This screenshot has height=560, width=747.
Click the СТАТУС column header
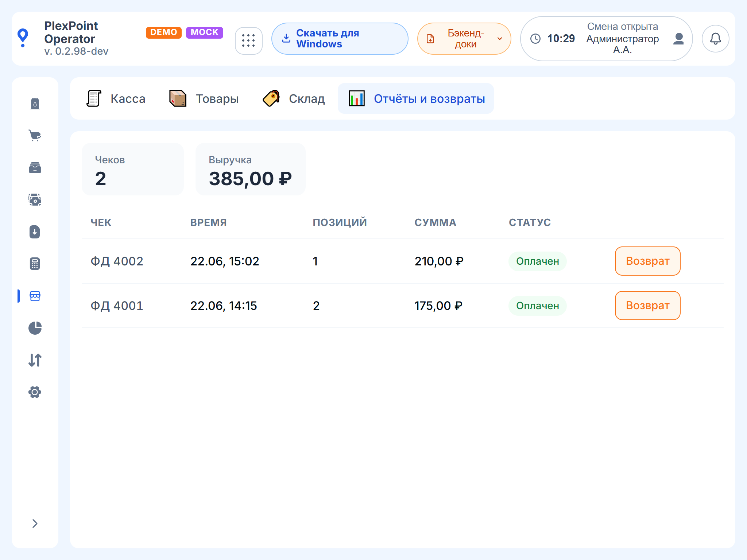point(530,222)
